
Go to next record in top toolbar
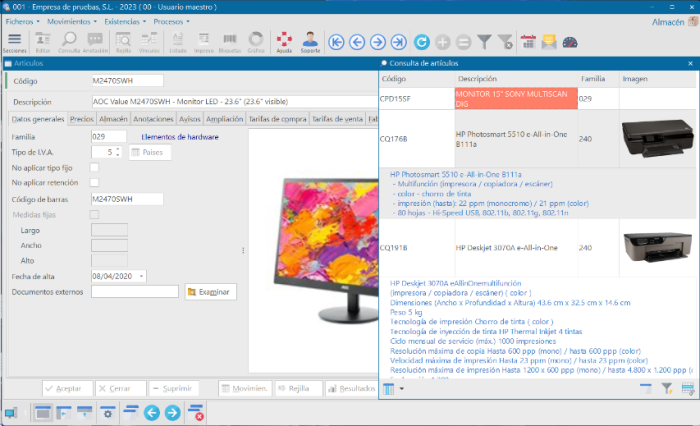[x=378, y=42]
